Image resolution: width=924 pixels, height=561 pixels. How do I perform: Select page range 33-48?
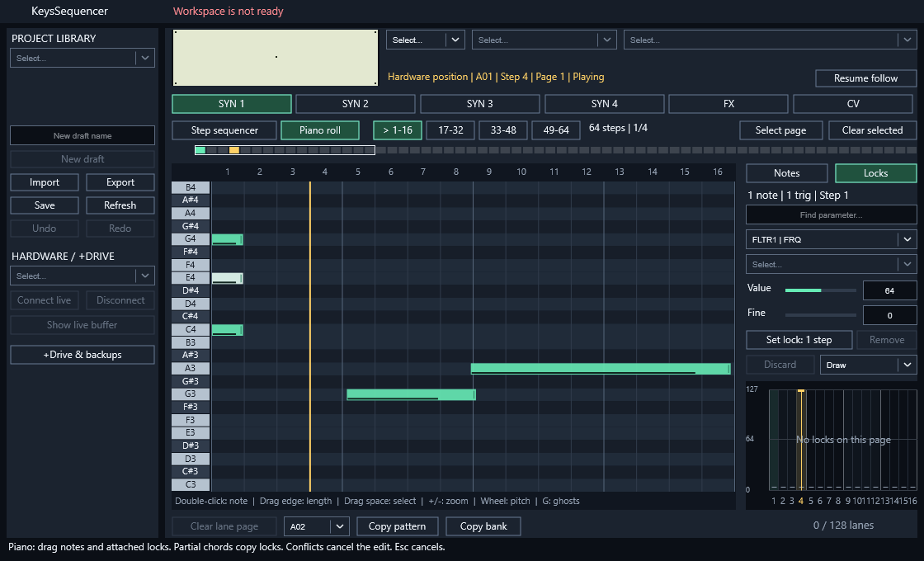point(503,130)
